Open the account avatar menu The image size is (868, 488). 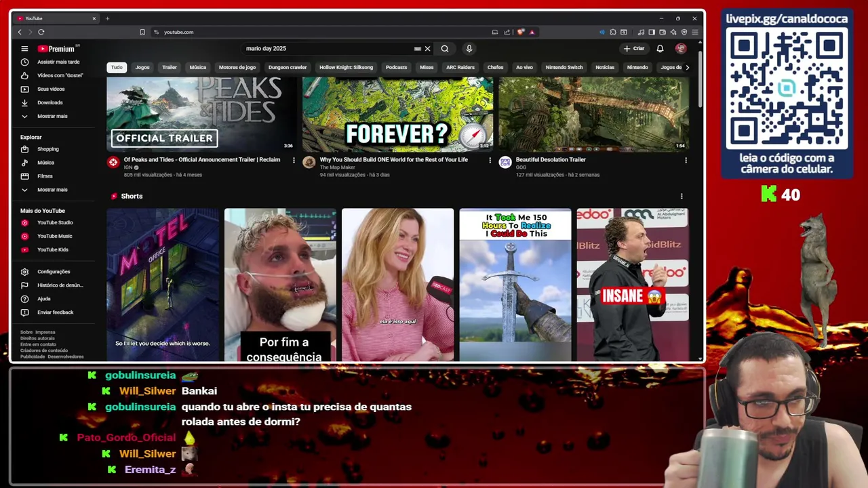681,49
